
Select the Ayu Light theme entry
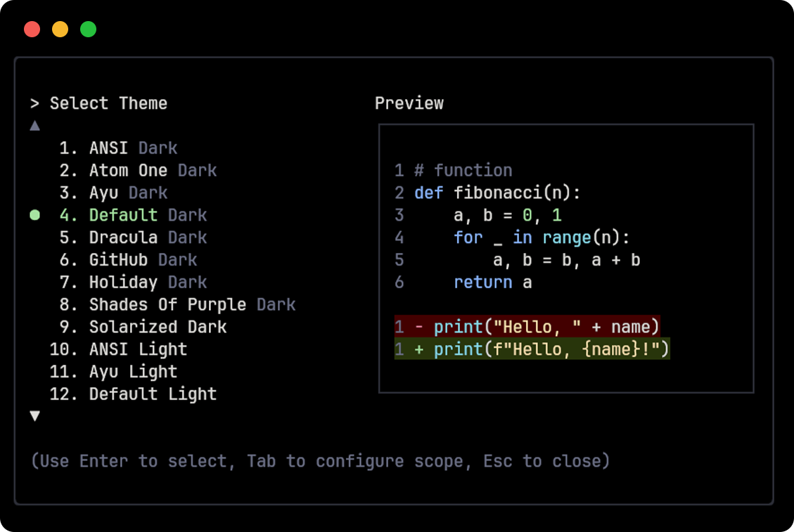(x=133, y=372)
